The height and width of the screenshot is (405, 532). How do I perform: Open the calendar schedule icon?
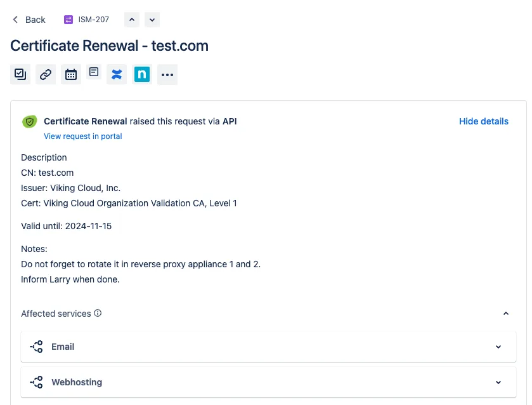click(71, 74)
